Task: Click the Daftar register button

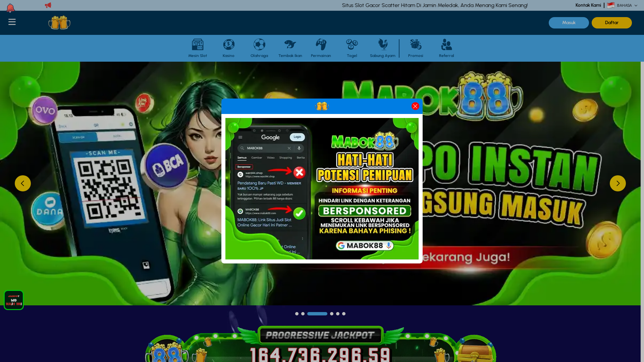Action: click(612, 23)
